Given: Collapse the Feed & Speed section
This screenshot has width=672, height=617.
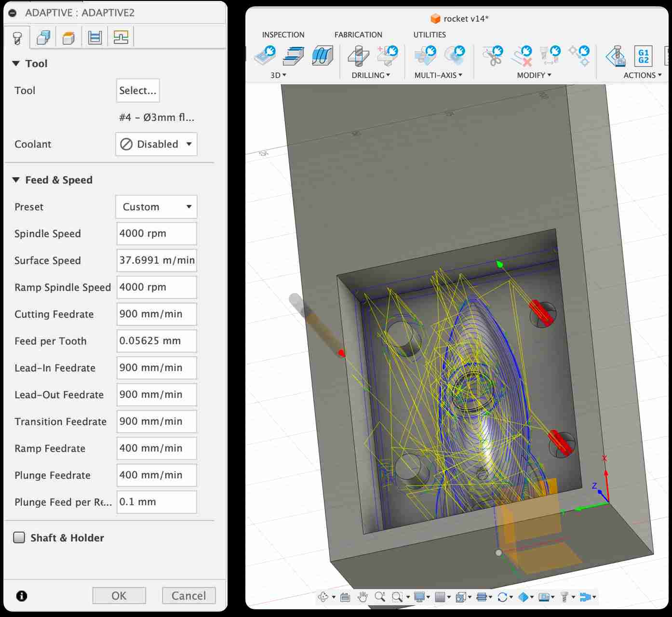Looking at the screenshot, I should tap(16, 180).
